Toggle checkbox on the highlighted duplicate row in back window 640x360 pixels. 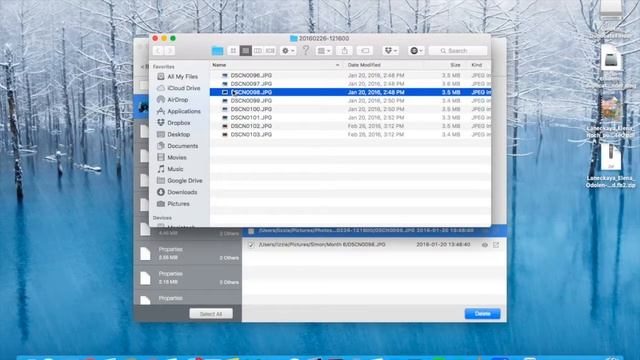coord(251,231)
